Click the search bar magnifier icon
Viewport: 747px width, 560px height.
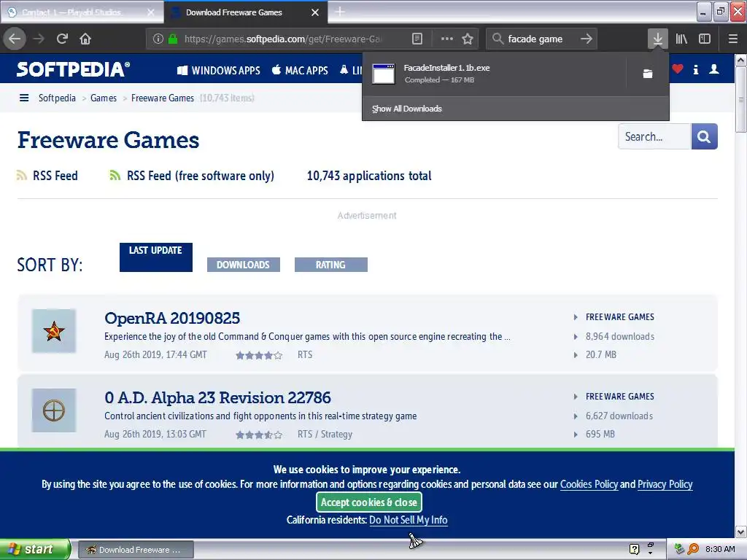pos(498,39)
